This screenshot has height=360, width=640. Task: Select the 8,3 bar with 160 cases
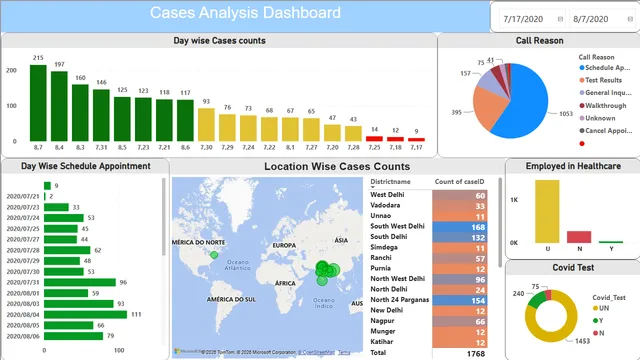coord(80,113)
